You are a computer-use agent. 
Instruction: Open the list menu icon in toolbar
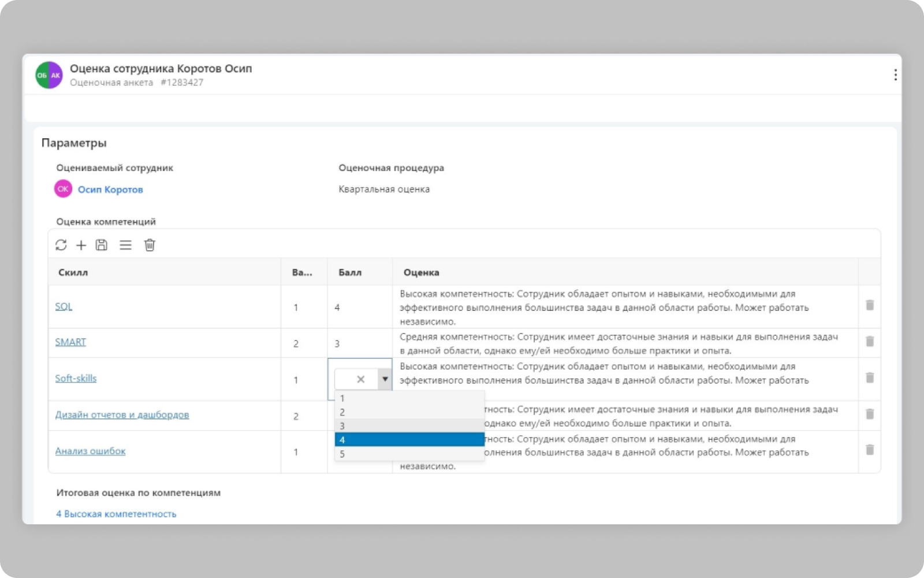click(x=125, y=245)
